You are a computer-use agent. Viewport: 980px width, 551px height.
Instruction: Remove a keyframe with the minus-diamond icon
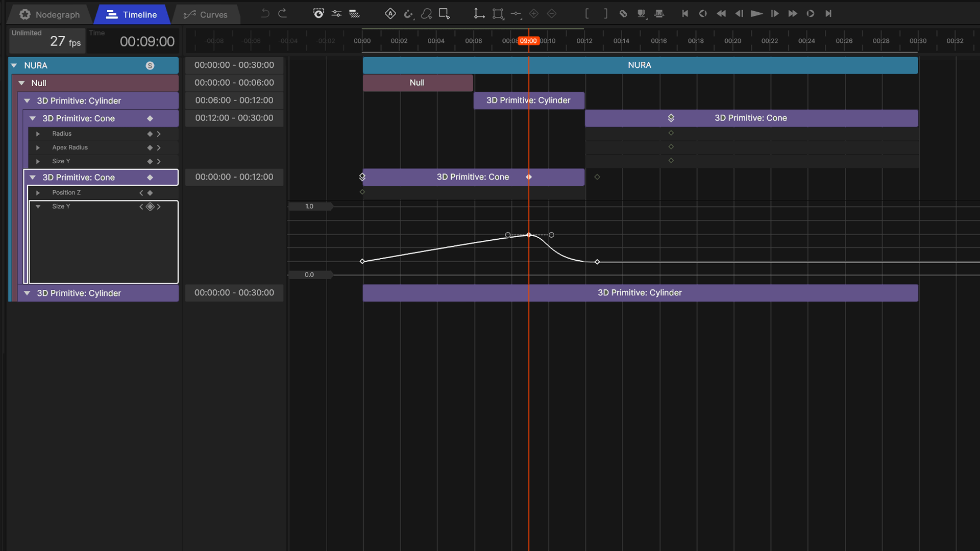(x=552, y=14)
